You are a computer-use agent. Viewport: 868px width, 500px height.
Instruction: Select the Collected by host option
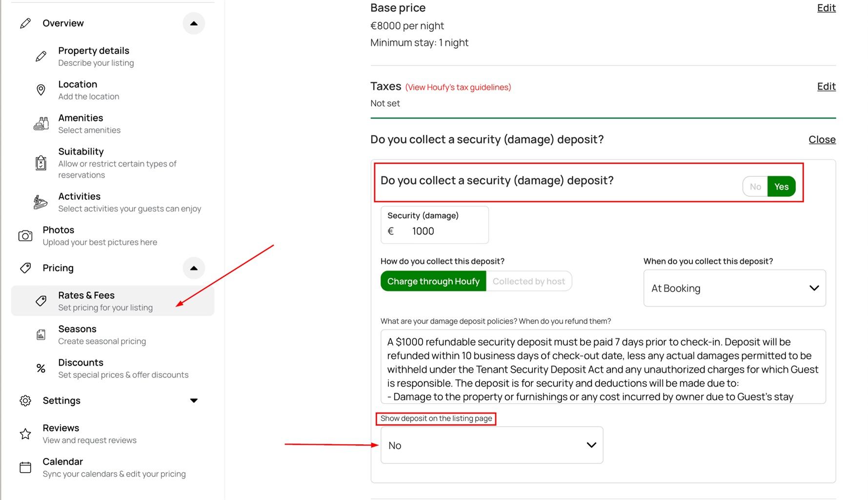(x=528, y=281)
